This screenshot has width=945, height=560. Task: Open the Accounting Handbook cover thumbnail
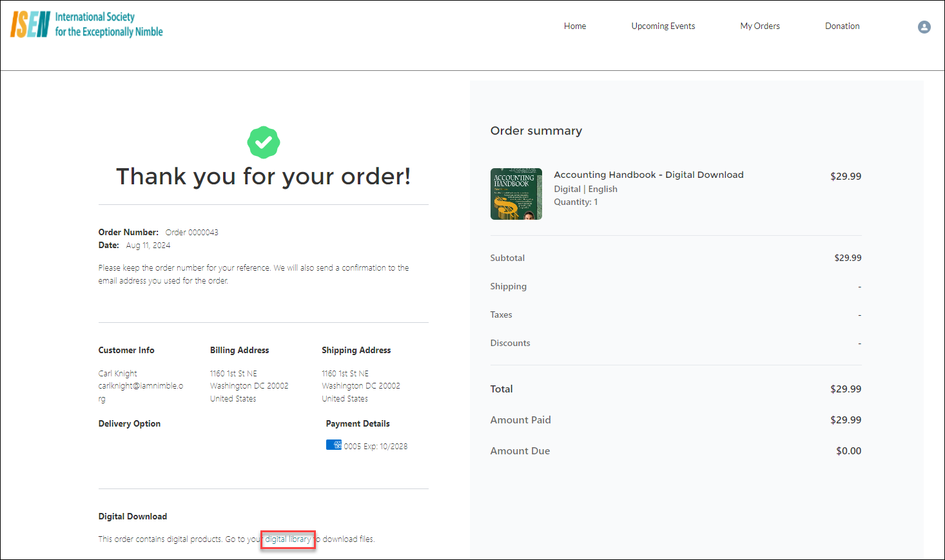click(x=516, y=194)
